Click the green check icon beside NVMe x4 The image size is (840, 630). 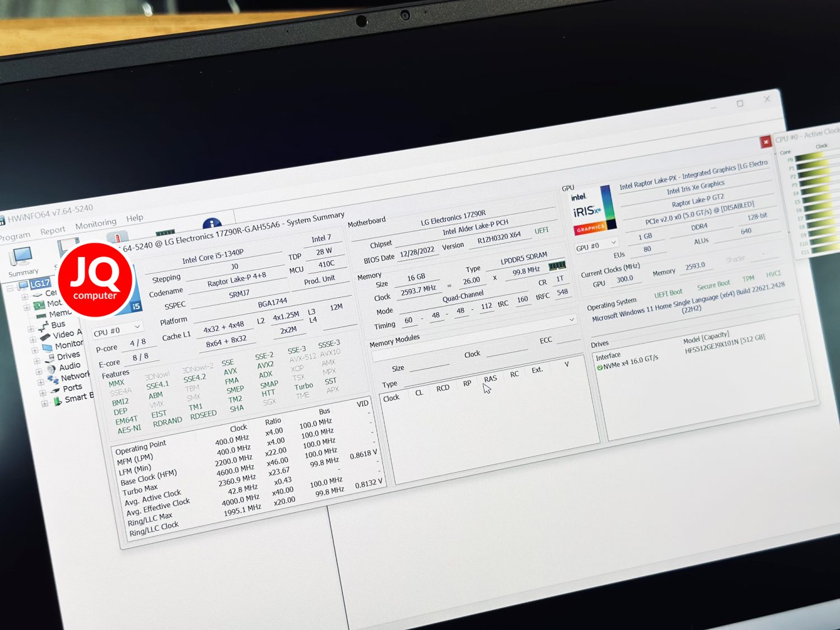pyautogui.click(x=600, y=367)
